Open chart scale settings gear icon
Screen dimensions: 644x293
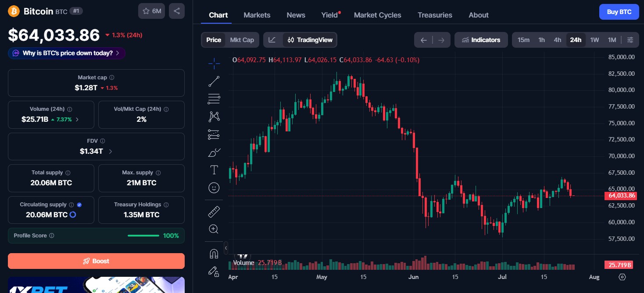(622, 277)
